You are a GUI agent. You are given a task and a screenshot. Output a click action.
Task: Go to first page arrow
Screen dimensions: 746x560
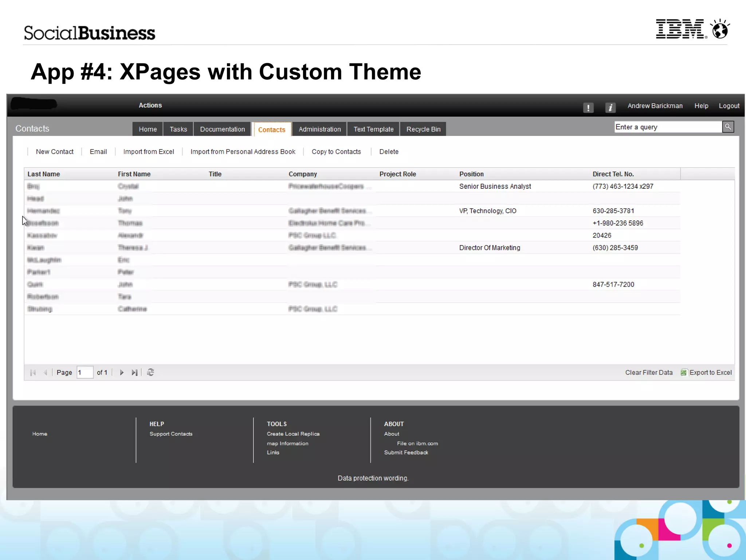(x=33, y=372)
